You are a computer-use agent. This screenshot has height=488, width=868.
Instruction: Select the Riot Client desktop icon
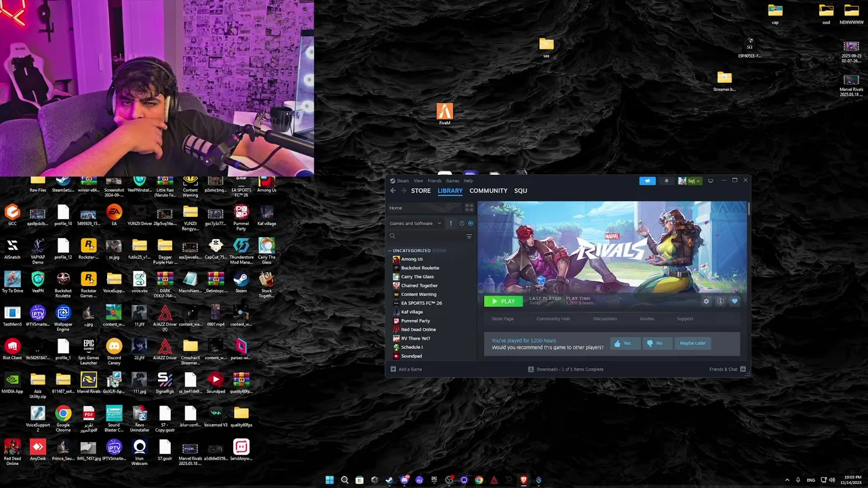[x=12, y=350]
